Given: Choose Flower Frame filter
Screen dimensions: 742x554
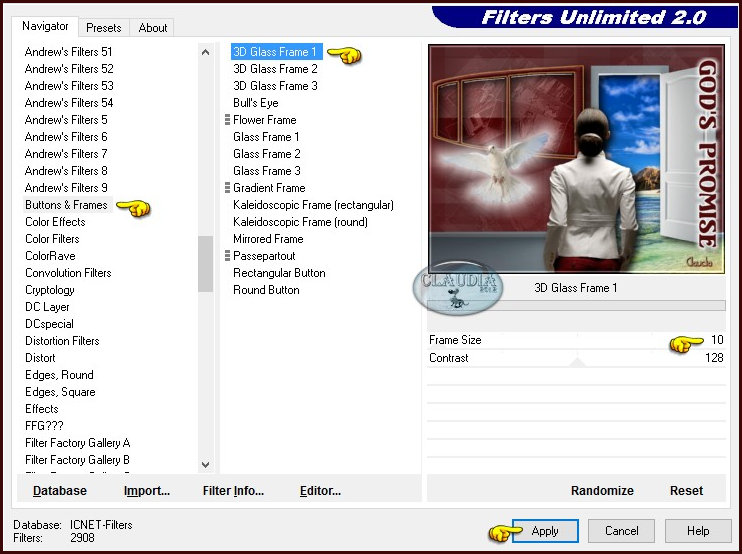Looking at the screenshot, I should pos(265,120).
